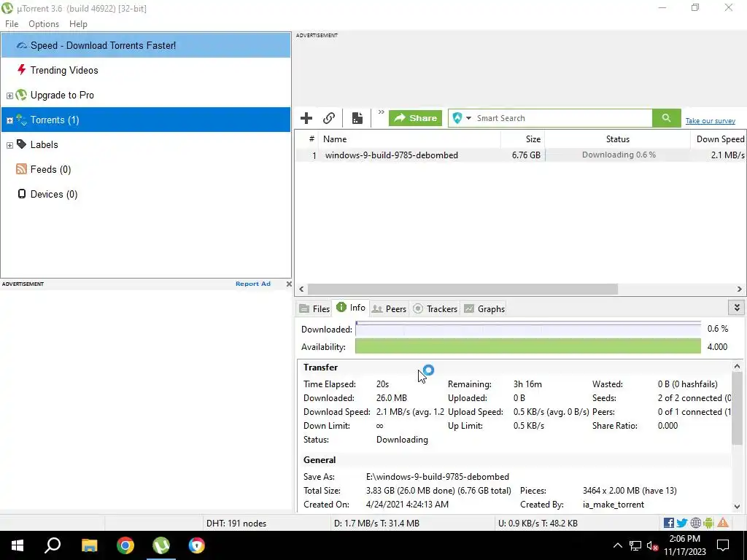
Task: Expand the toolbar overflow chevron
Action: (381, 113)
